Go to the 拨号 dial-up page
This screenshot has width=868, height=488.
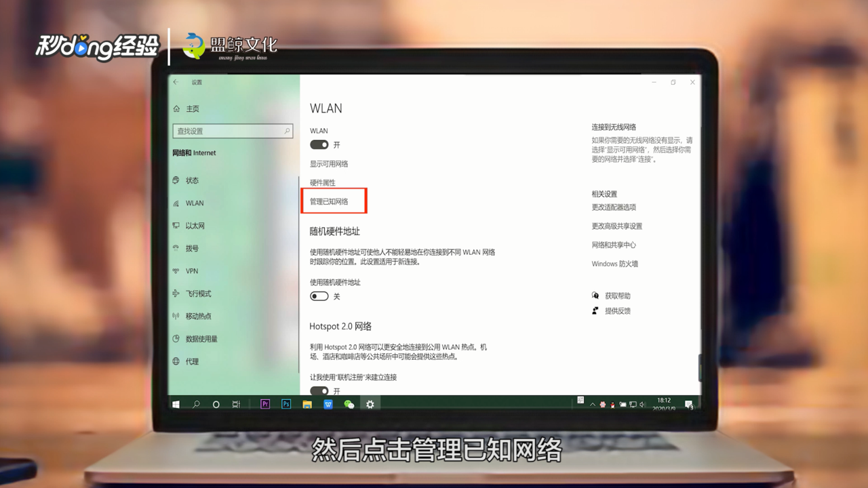click(x=186, y=248)
